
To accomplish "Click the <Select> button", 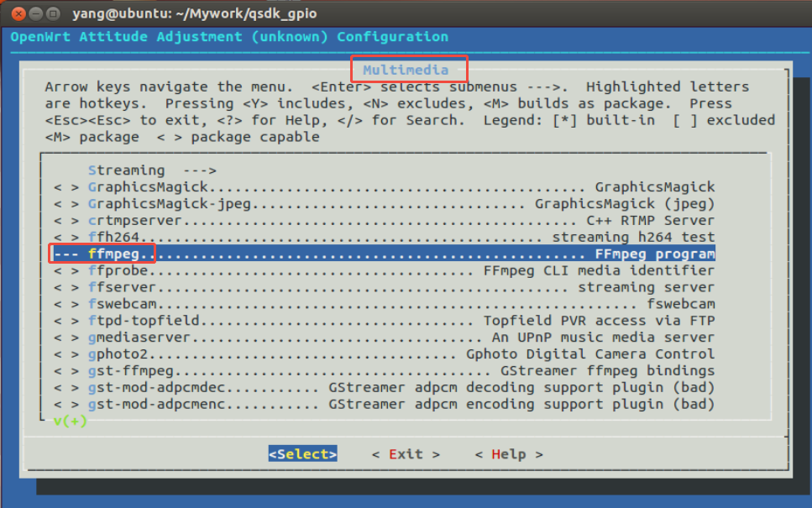I will 303,454.
